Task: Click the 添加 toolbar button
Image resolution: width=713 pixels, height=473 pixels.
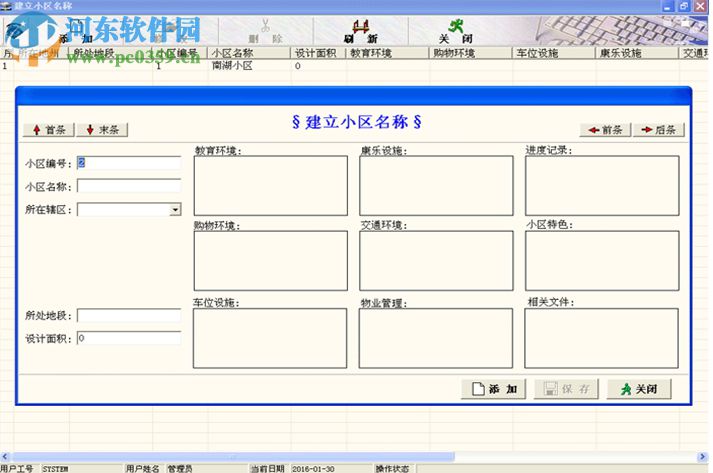Action: click(x=75, y=32)
